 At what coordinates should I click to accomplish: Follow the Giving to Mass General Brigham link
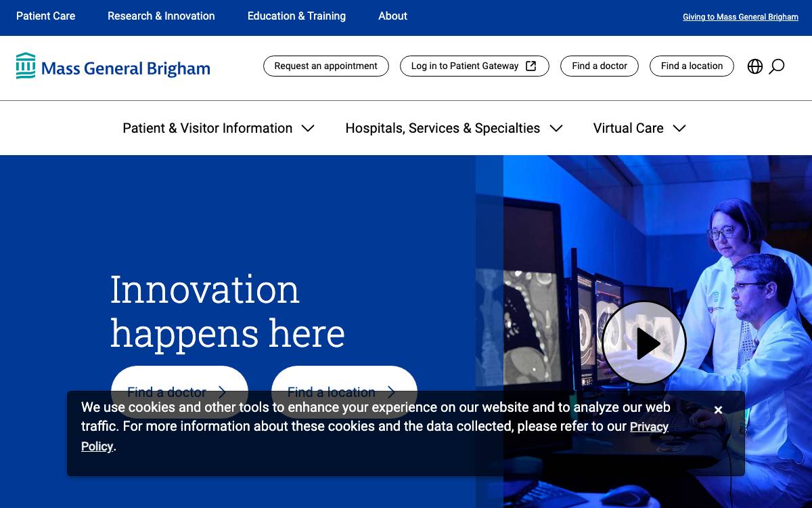tap(740, 17)
